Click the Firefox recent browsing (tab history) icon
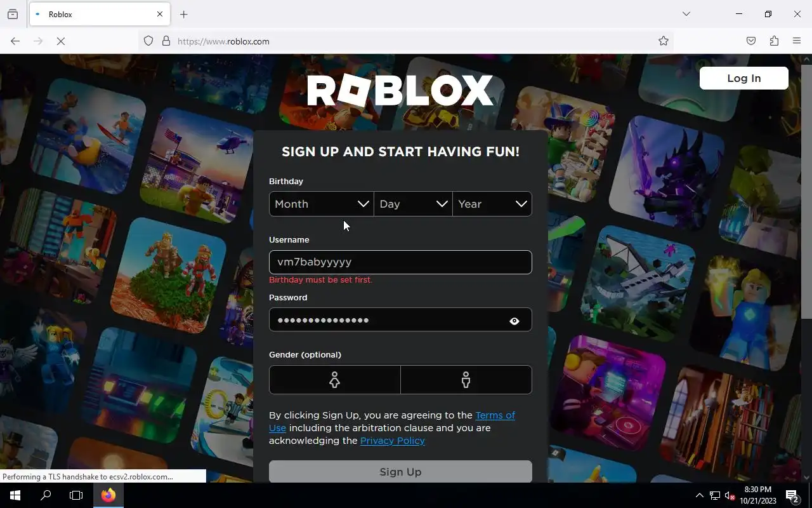Screen dimensions: 812x508 [13, 14]
